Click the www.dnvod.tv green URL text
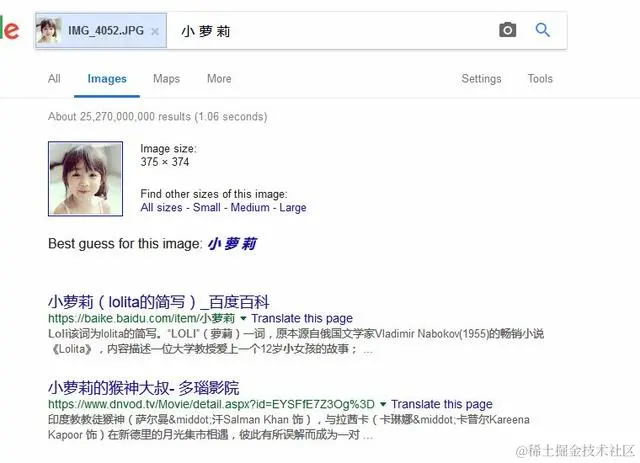Image resolution: width=640 pixels, height=463 pixels. click(x=211, y=404)
